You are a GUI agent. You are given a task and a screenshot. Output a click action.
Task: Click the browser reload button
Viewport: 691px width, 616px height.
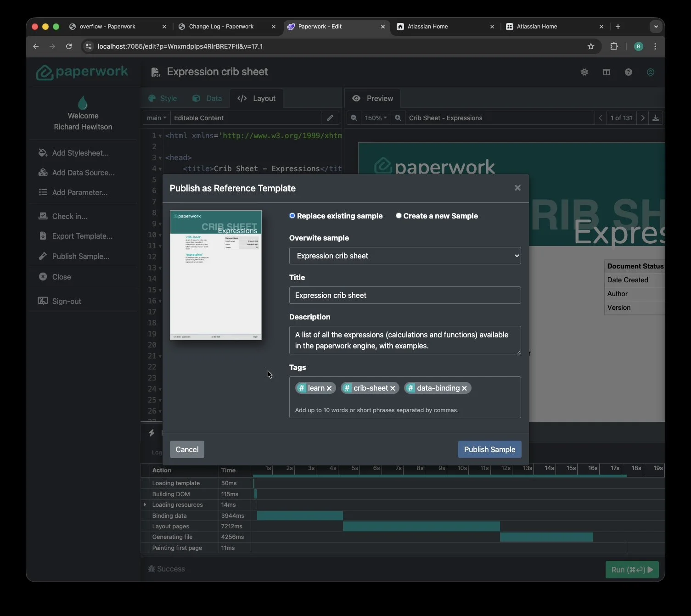click(69, 46)
